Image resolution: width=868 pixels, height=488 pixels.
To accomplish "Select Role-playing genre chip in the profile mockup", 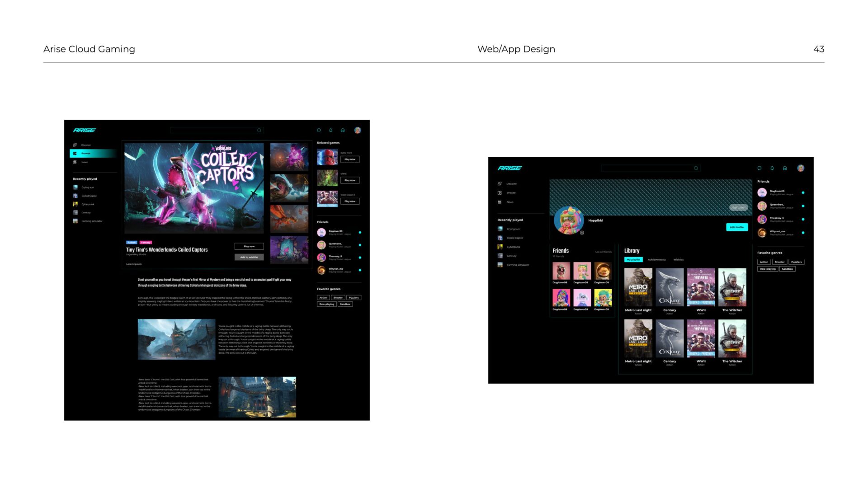I will pos(768,269).
